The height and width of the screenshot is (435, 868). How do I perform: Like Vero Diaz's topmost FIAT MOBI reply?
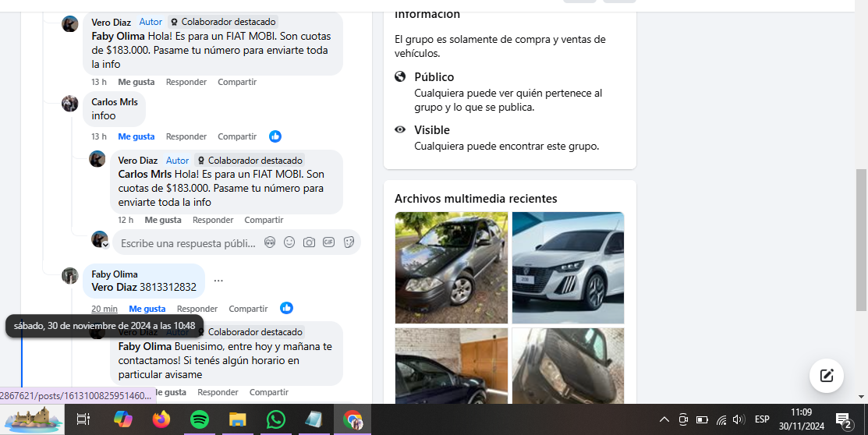(x=136, y=82)
